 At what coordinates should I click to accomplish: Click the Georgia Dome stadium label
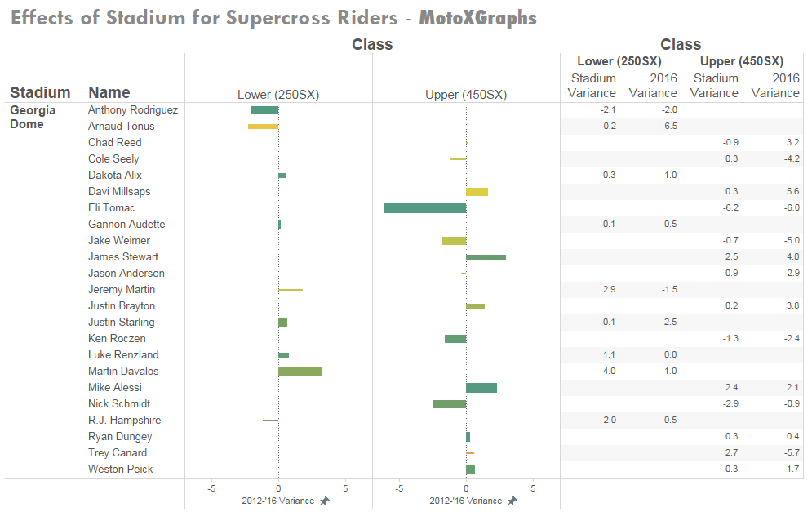click(x=33, y=117)
